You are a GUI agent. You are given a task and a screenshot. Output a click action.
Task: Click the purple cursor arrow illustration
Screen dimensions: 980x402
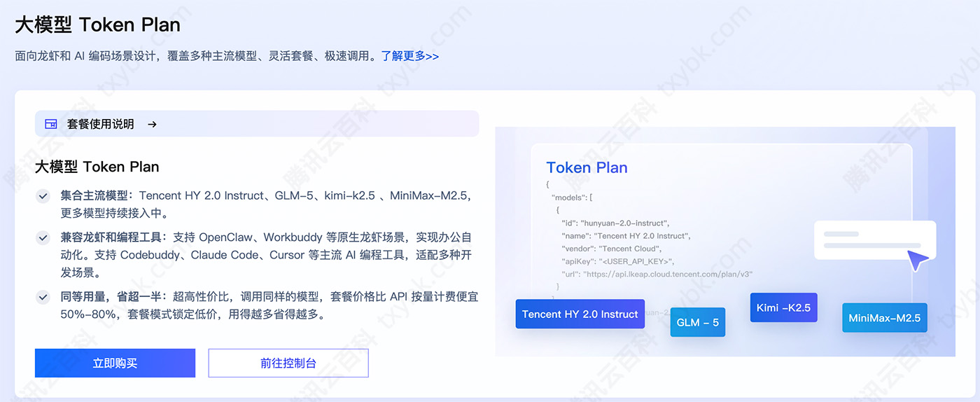click(x=918, y=261)
